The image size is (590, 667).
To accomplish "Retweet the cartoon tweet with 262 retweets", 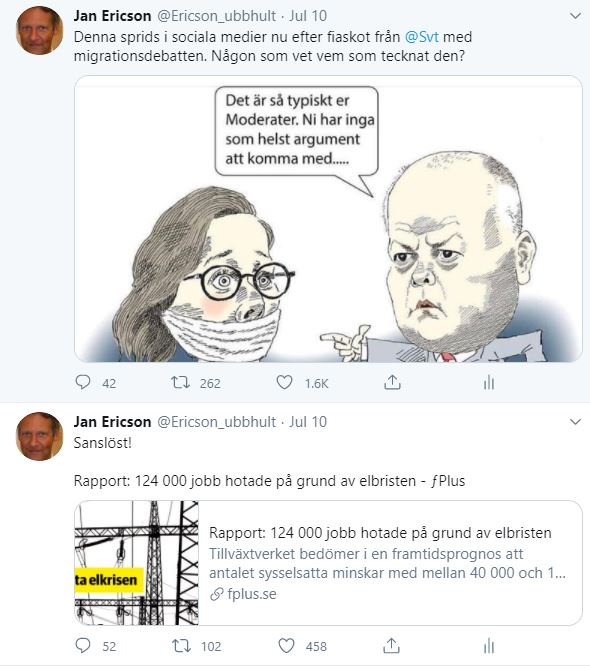I will (180, 382).
